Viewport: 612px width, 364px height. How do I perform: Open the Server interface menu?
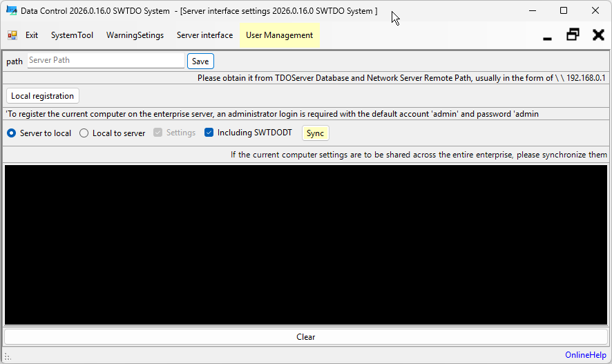[x=204, y=35]
